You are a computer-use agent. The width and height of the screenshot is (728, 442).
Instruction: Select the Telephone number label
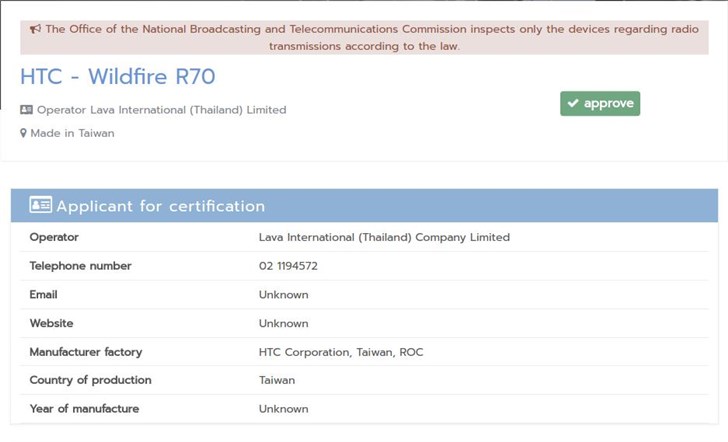pyautogui.click(x=81, y=266)
